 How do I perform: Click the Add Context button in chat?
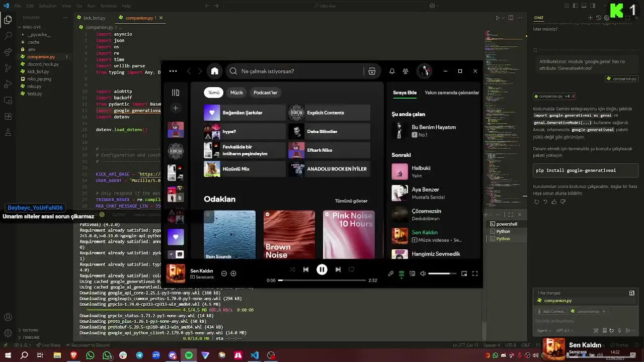pyautogui.click(x=552, y=311)
